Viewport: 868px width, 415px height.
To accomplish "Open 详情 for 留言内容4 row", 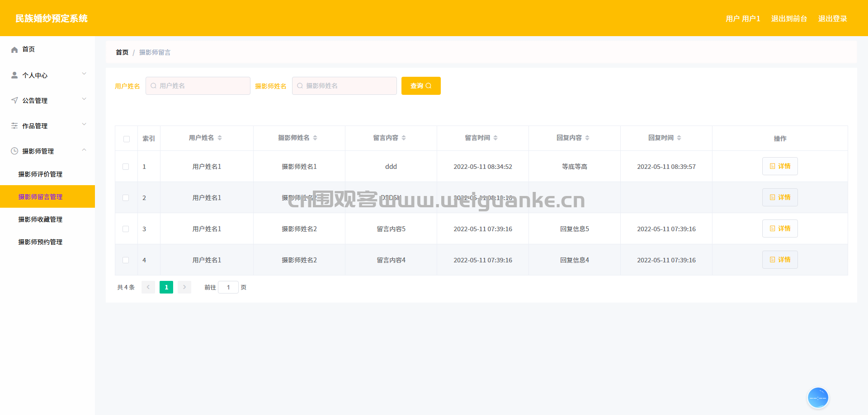I will pos(780,260).
